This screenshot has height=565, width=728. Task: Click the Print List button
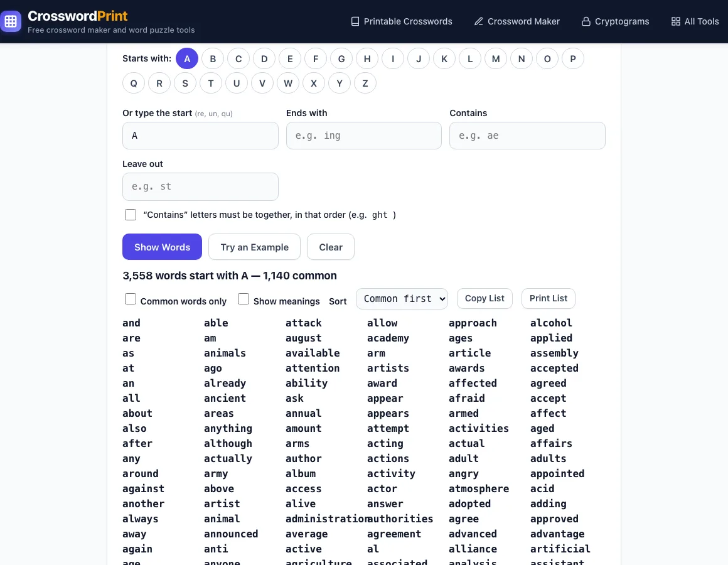[549, 299]
